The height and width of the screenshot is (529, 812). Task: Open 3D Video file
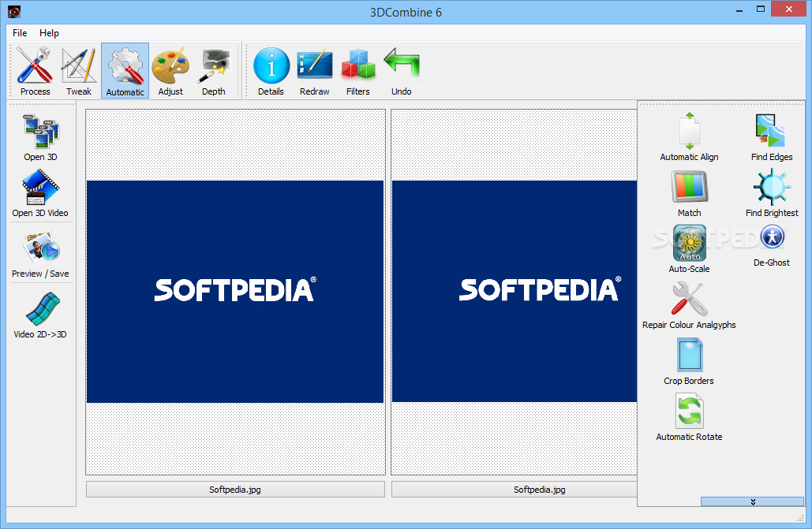click(x=40, y=193)
